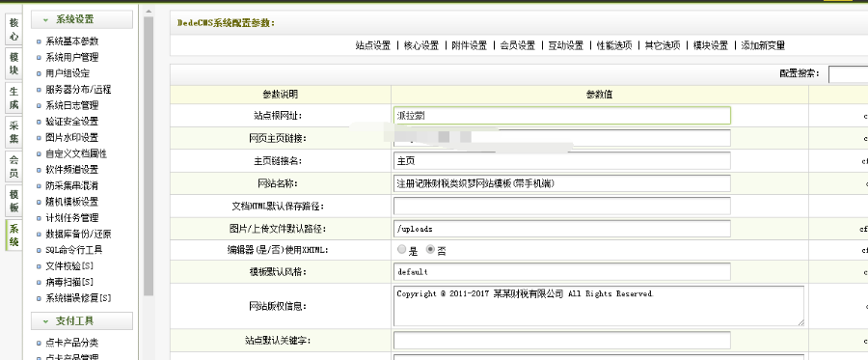Switch to 会员设置 config tab
This screenshot has width=868, height=360.
click(518, 46)
